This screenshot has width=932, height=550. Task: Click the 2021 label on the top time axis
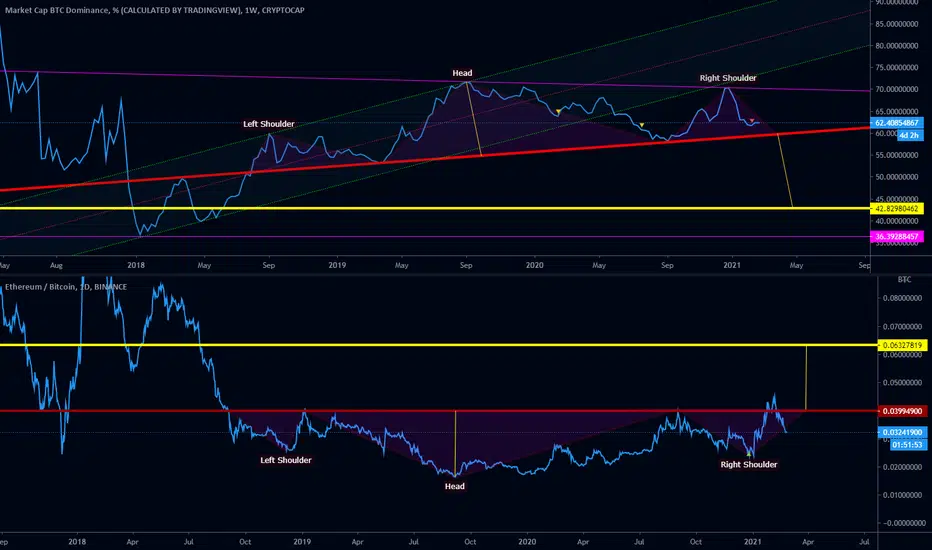click(732, 265)
